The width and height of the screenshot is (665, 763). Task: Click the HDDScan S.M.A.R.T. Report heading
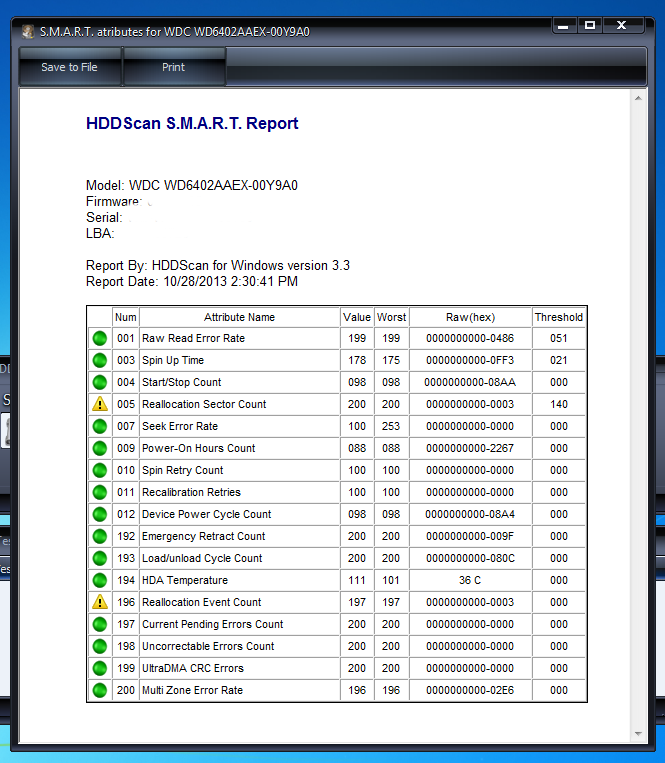[192, 124]
